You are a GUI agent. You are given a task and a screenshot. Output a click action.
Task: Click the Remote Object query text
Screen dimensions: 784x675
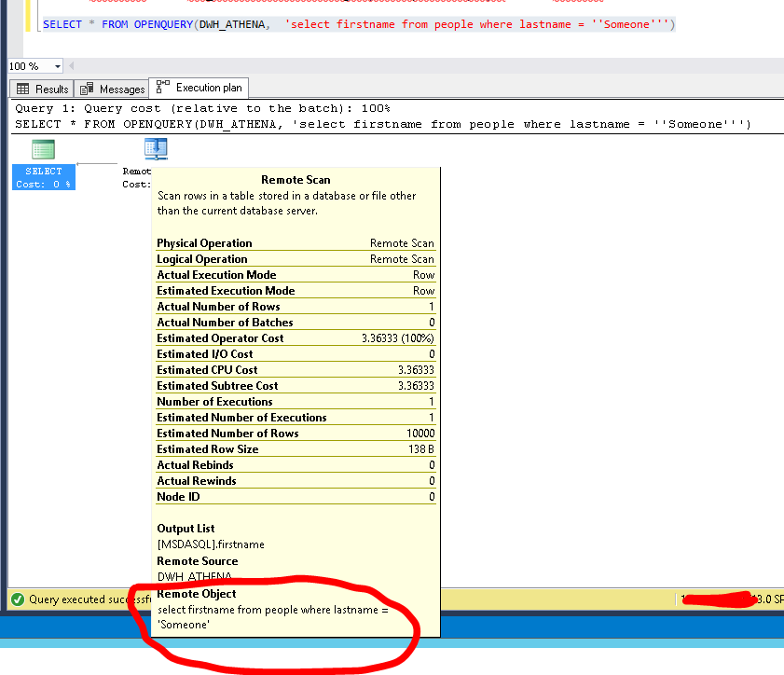click(x=272, y=617)
